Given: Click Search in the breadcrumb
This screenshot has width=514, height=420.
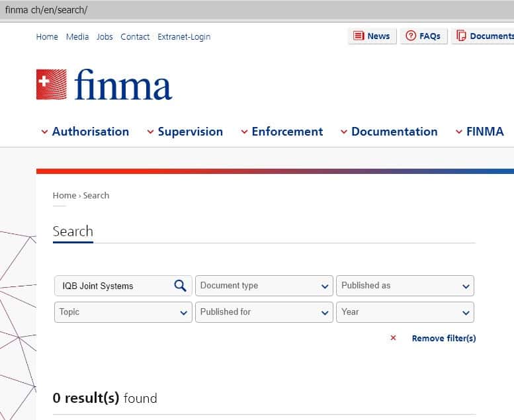Looking at the screenshot, I should 96,195.
